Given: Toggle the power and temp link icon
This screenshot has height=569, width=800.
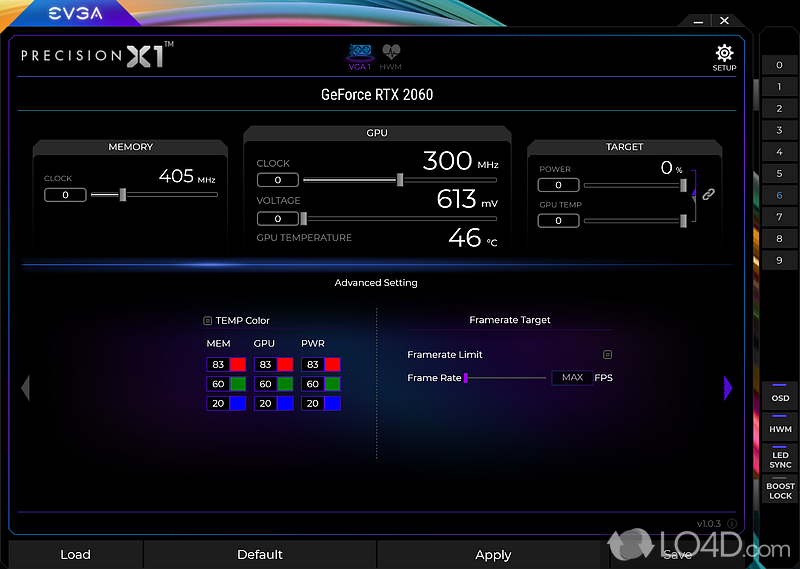Looking at the screenshot, I should click(x=708, y=194).
